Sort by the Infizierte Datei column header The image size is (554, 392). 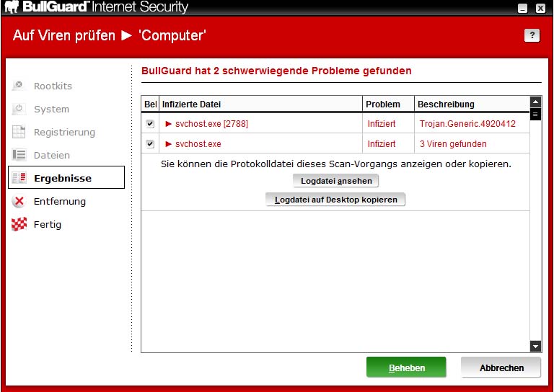click(x=260, y=104)
